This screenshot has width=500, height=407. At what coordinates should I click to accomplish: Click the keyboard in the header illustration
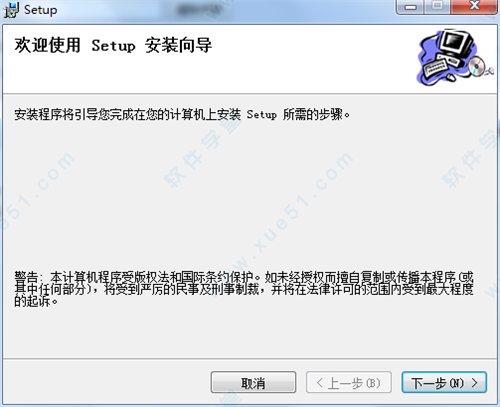point(437,67)
